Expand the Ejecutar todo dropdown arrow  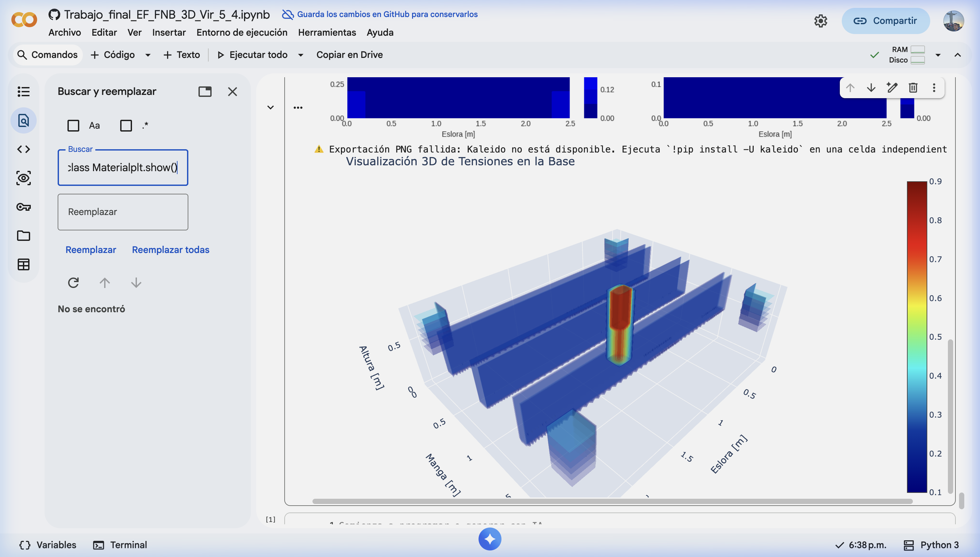pos(301,55)
